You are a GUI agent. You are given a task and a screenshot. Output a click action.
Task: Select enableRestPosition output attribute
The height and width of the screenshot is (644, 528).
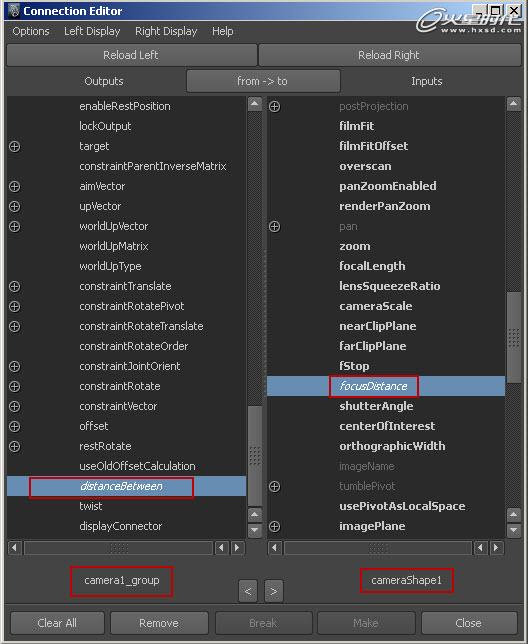(125, 106)
